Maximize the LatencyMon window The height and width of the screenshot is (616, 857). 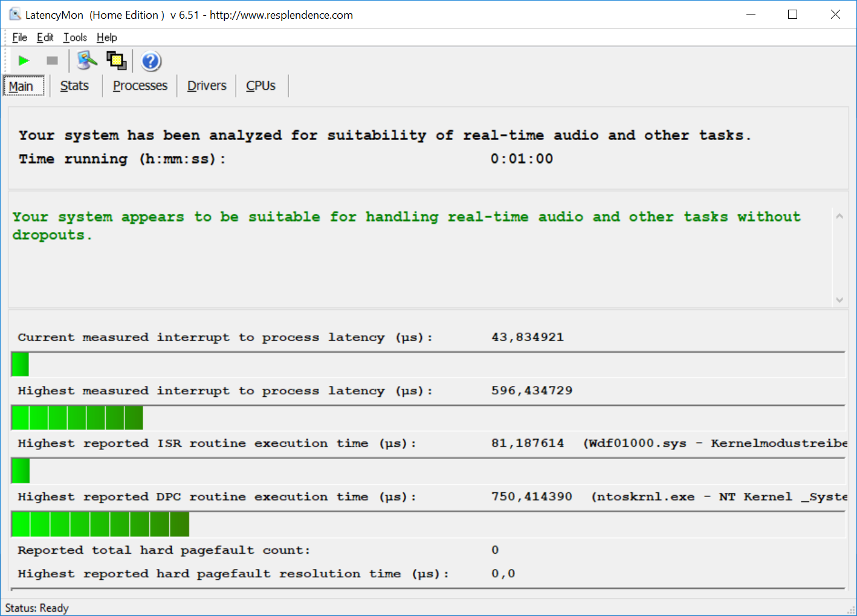[x=792, y=14]
